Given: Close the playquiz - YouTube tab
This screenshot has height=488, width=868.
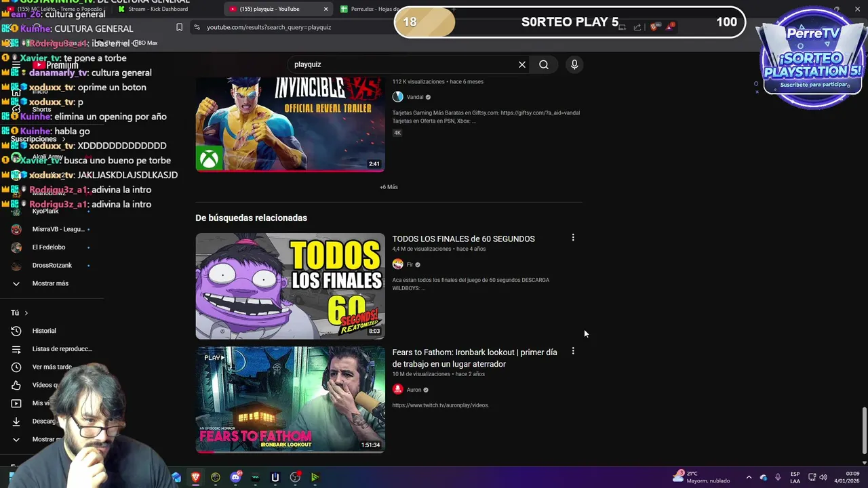Looking at the screenshot, I should pyautogui.click(x=325, y=9).
